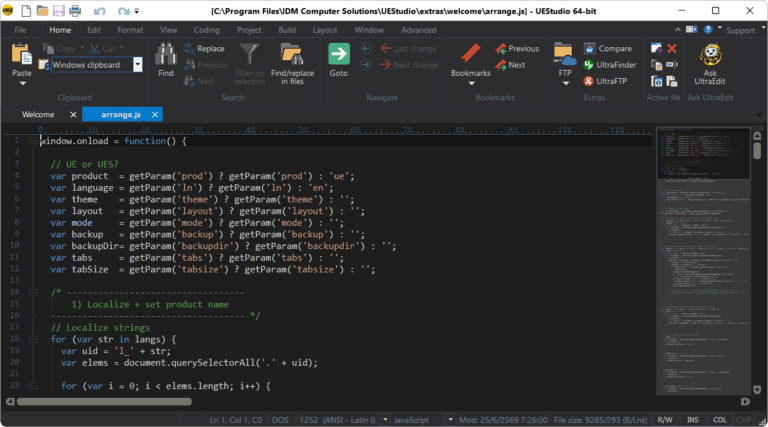Collapse the for loop fold at line 18
This screenshot has height=427, width=768.
coord(32,339)
